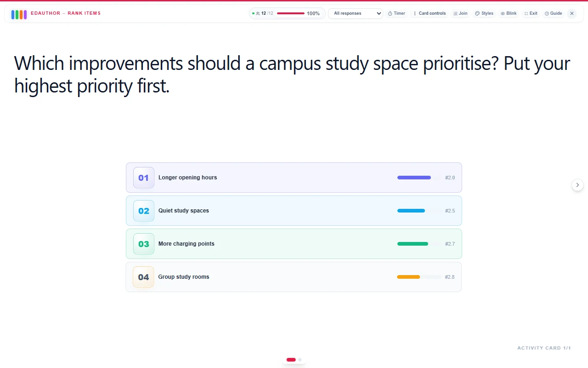Click the 100% response rate text
588x368 pixels.
click(x=313, y=13)
